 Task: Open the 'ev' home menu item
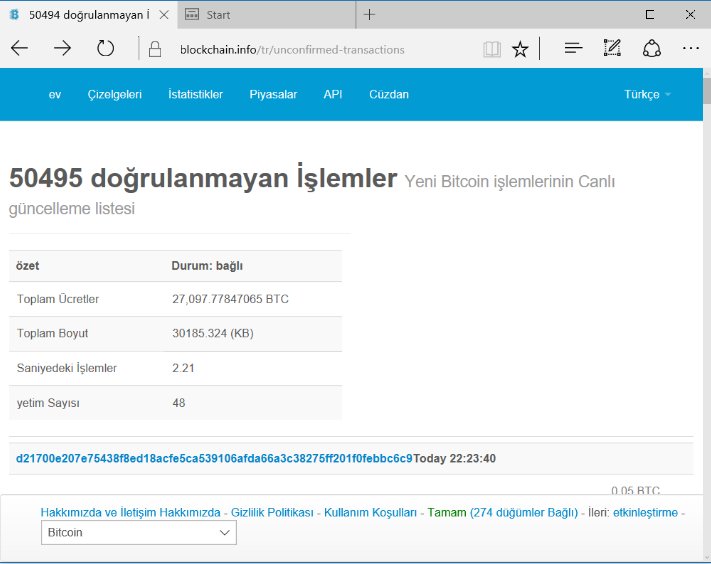55,94
